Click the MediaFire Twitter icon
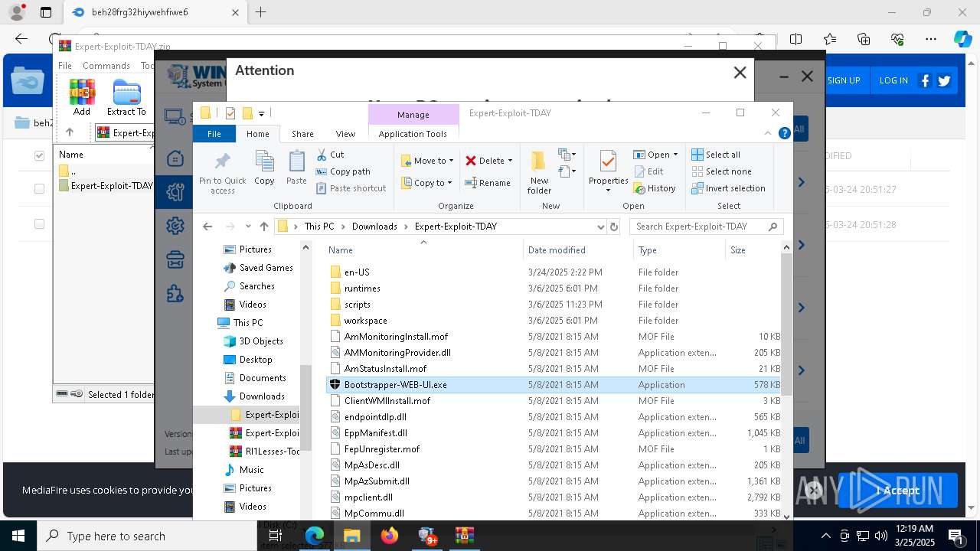Screen dimensions: 980x551 pyautogui.click(x=944, y=80)
